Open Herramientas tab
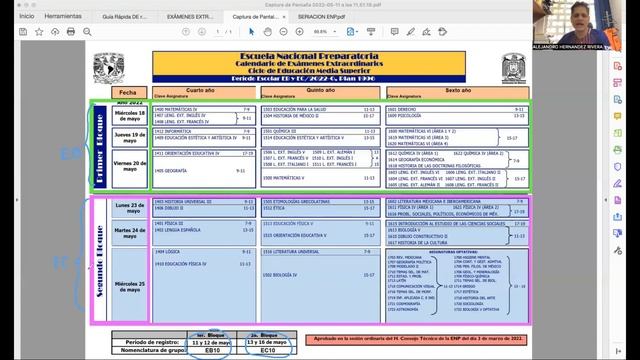Viewport: 640px width, 360px height. (x=63, y=16)
